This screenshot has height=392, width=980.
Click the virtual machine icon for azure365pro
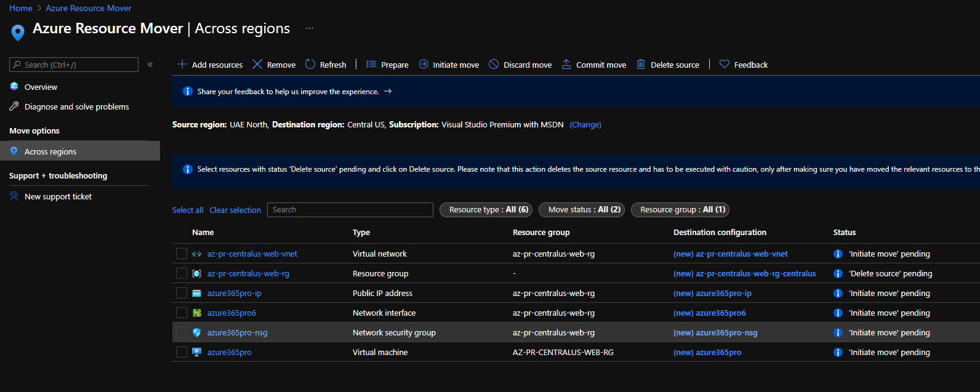click(197, 352)
